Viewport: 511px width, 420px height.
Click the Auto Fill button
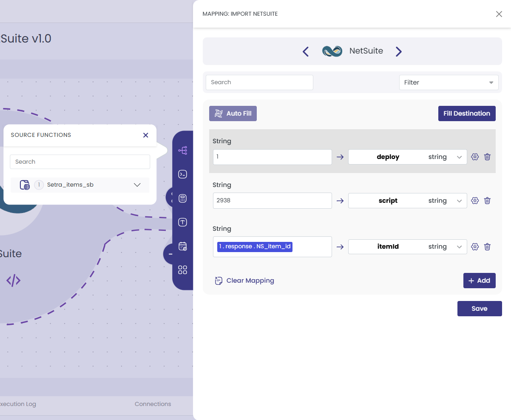click(x=233, y=114)
